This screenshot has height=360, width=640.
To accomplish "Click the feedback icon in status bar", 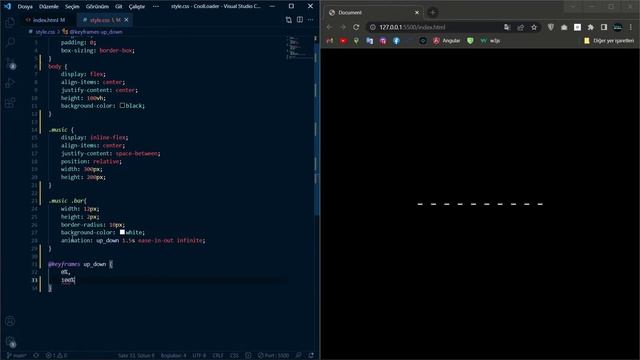I will (299, 356).
